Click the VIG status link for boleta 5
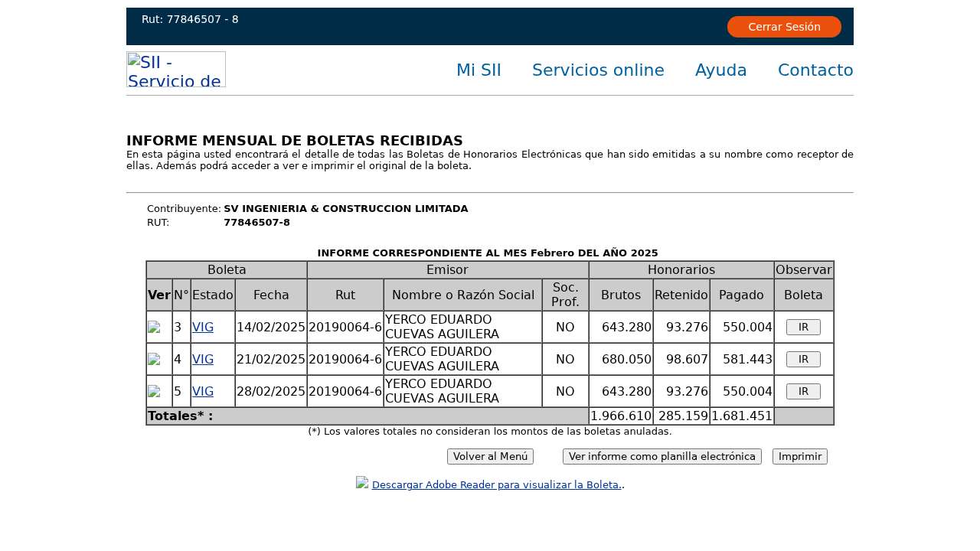980x551 pixels. pos(203,392)
